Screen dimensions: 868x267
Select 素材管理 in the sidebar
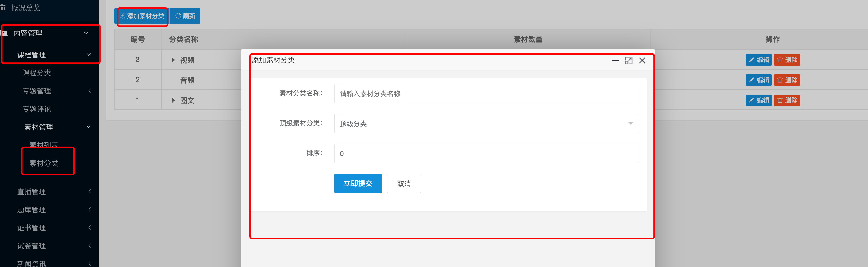39,127
